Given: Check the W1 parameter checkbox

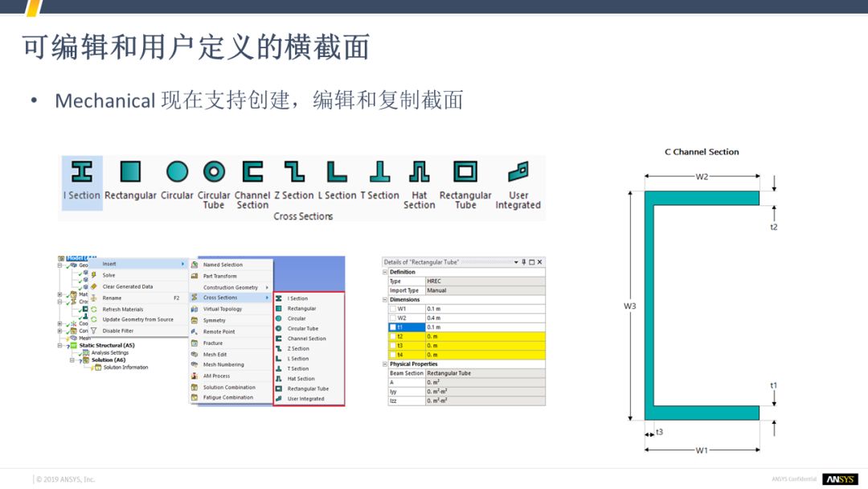Looking at the screenshot, I should point(392,309).
